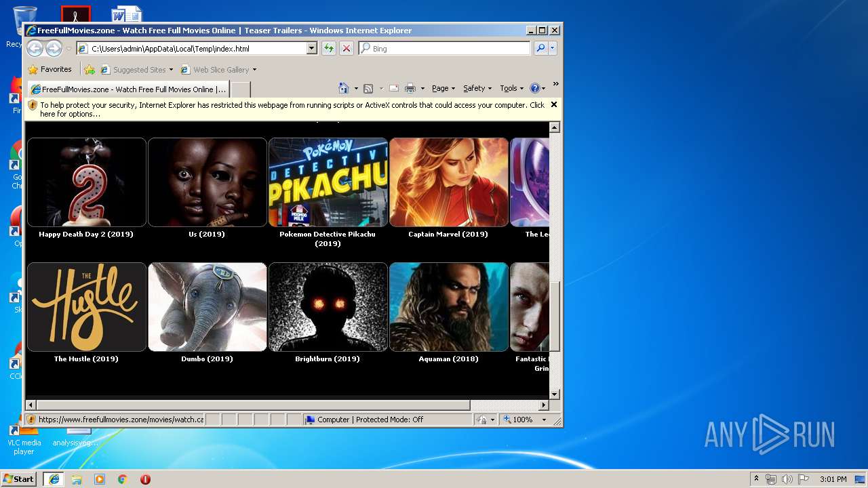Image resolution: width=868 pixels, height=488 pixels.
Task: Open the Happy Death Day 2 (2019) title link
Action: pyautogui.click(x=86, y=234)
